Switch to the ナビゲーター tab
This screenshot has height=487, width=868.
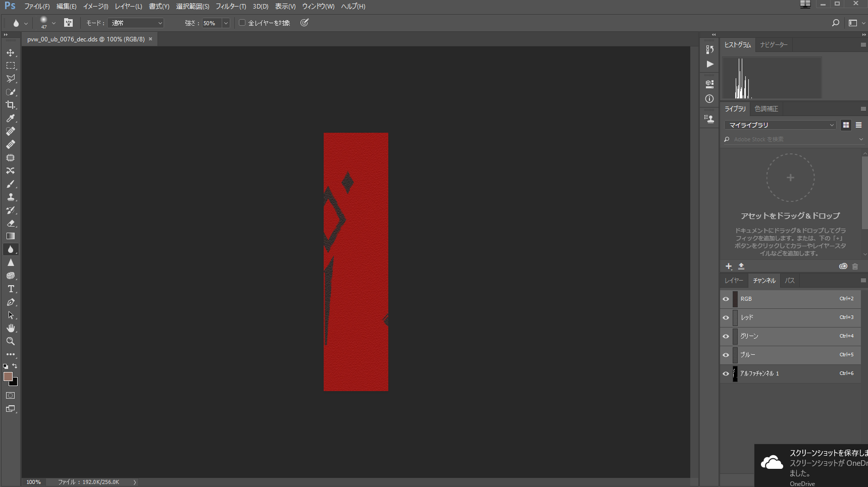[774, 45]
